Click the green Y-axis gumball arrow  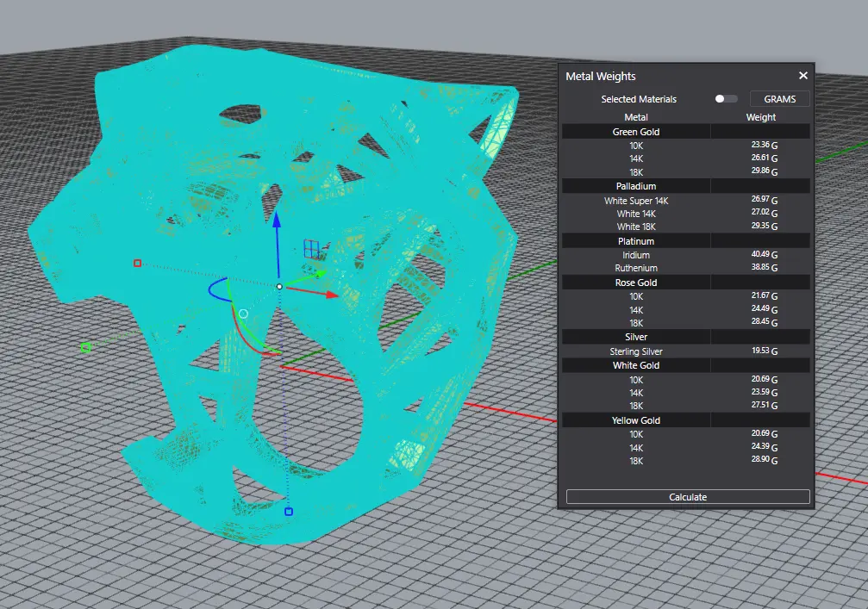318,273
